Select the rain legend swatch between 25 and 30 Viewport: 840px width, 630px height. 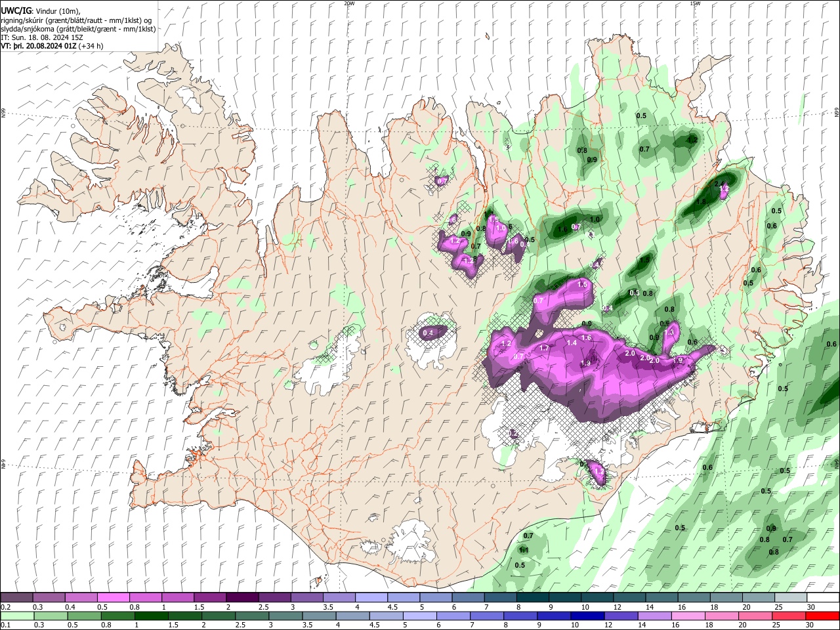(790, 616)
